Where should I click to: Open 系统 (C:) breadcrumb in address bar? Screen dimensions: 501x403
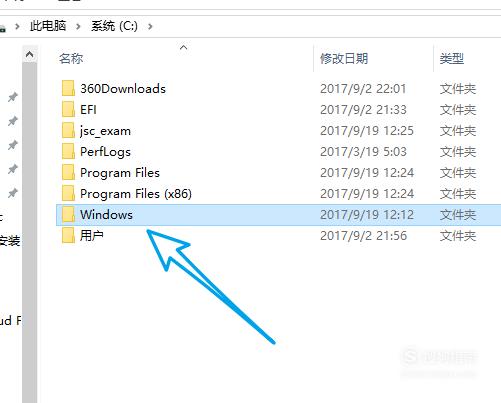coord(114,26)
